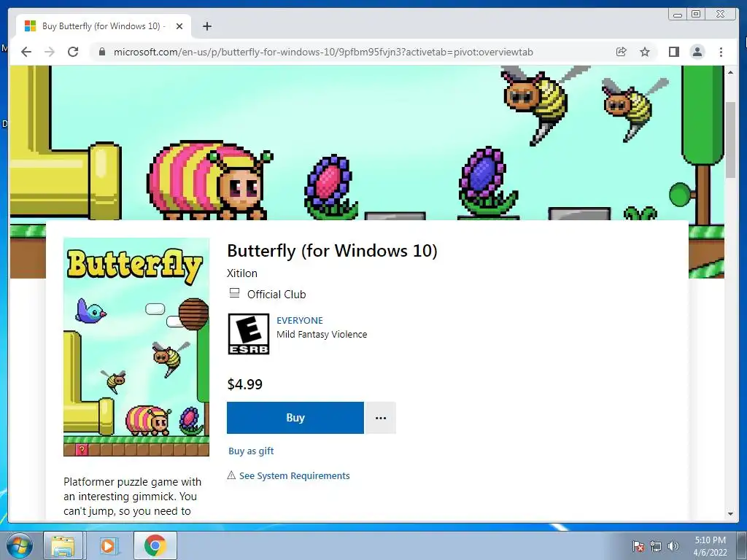The width and height of the screenshot is (747, 560).
Task: Reload the current page
Action: (73, 52)
